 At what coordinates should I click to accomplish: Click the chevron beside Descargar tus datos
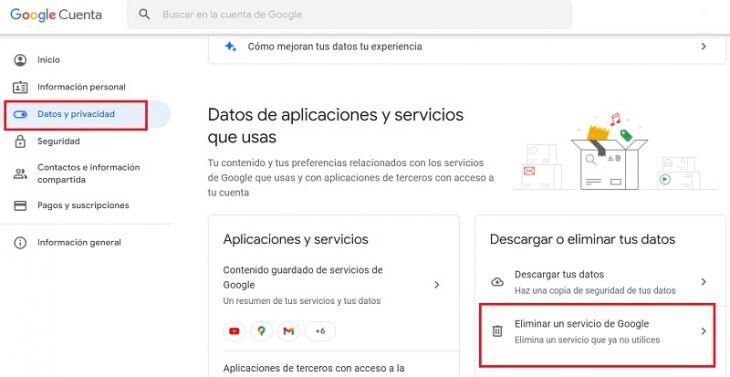(703, 282)
